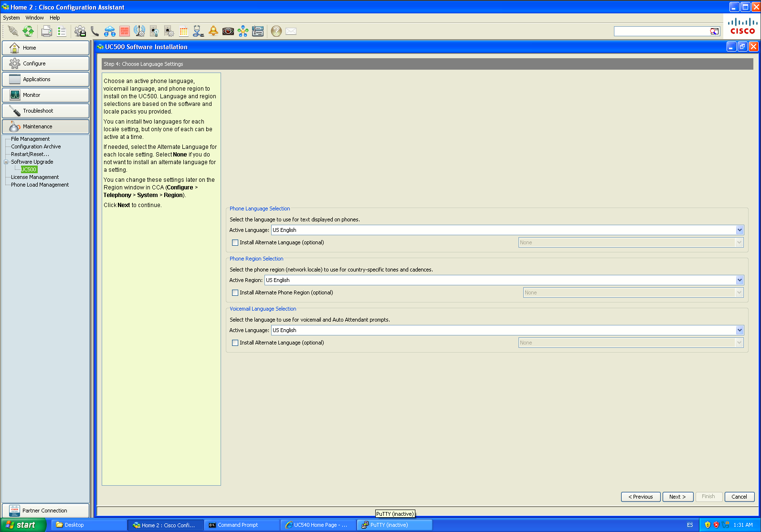Screen dimensions: 761x532
Task: Click the Connect plug icon in toolbar
Action: 13,31
